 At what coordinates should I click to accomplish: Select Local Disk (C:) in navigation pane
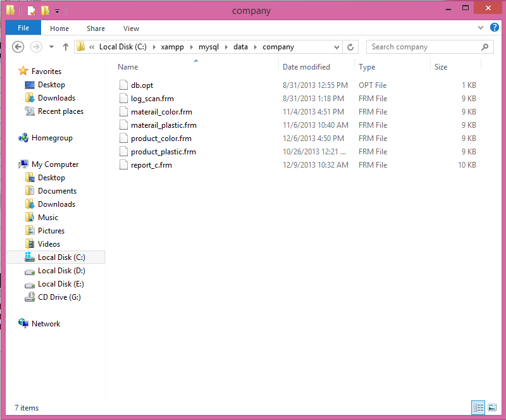coord(56,257)
